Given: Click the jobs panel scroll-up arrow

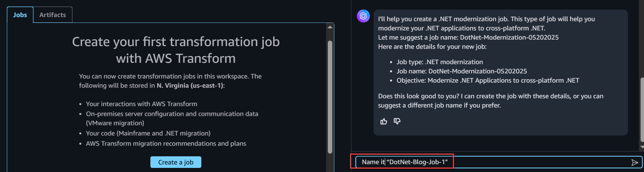Looking at the screenshot, I should click(x=330, y=27).
